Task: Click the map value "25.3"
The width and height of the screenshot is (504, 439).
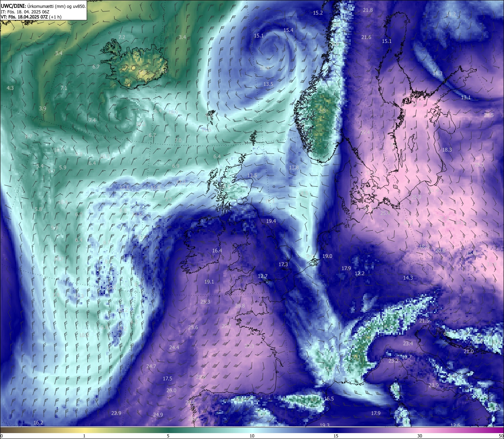Action: tap(205, 302)
